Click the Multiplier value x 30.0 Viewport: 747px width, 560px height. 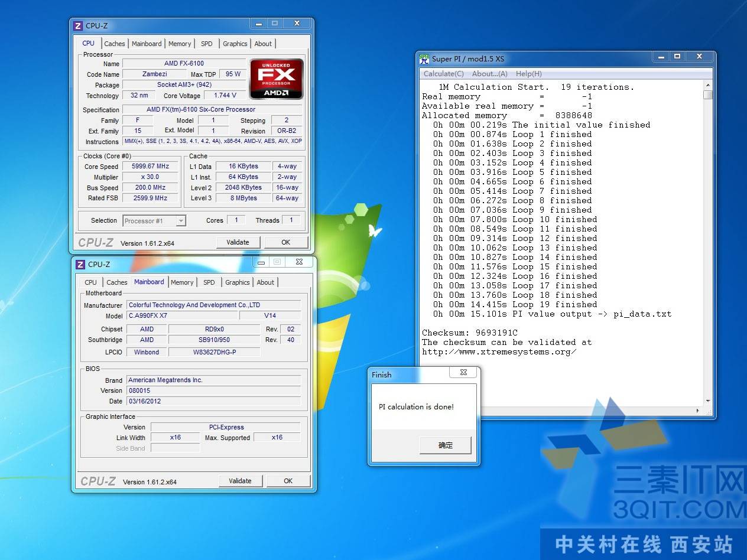[x=150, y=177]
